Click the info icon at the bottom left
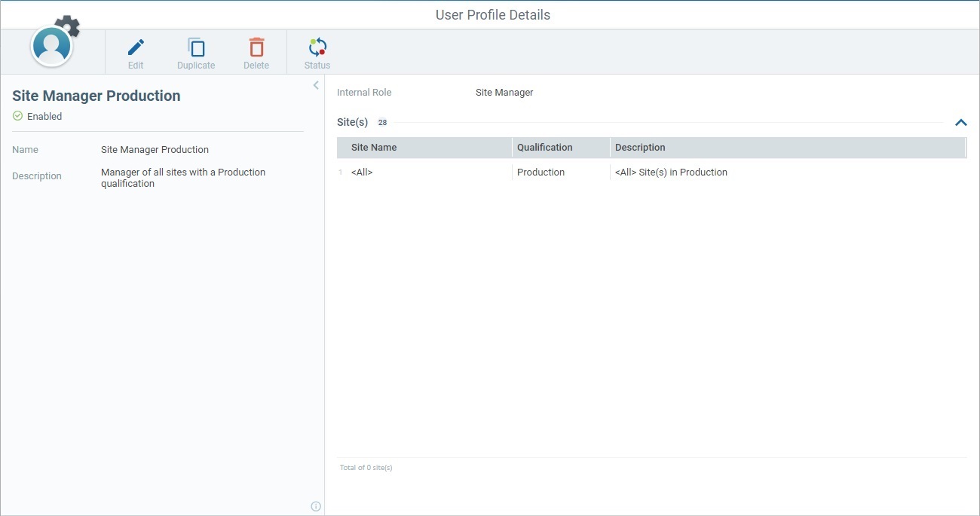980x516 pixels. (315, 506)
